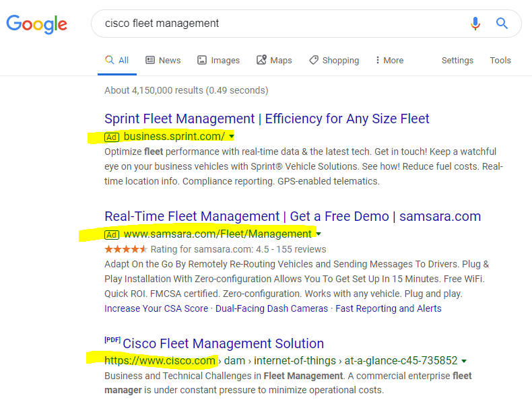Activate voice search microphone icon

click(475, 24)
